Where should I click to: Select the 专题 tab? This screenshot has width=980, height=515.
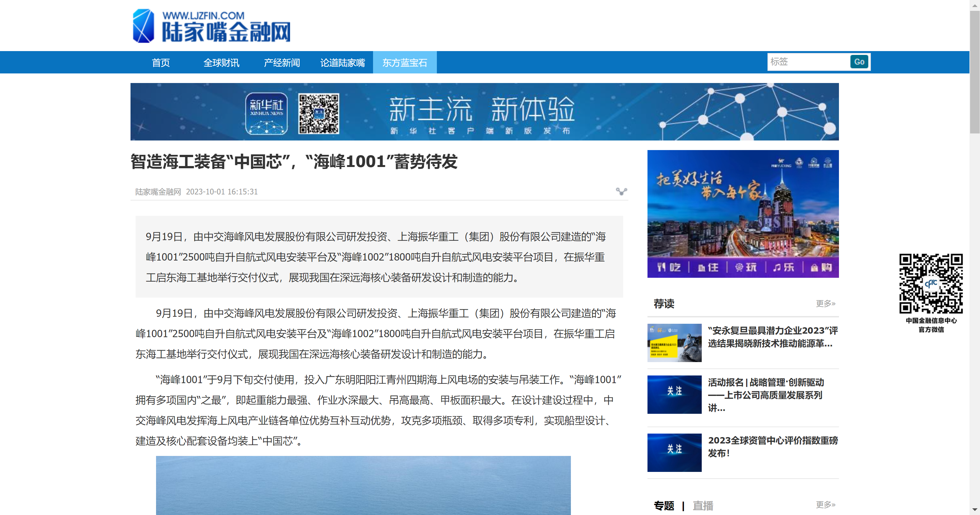(664, 505)
